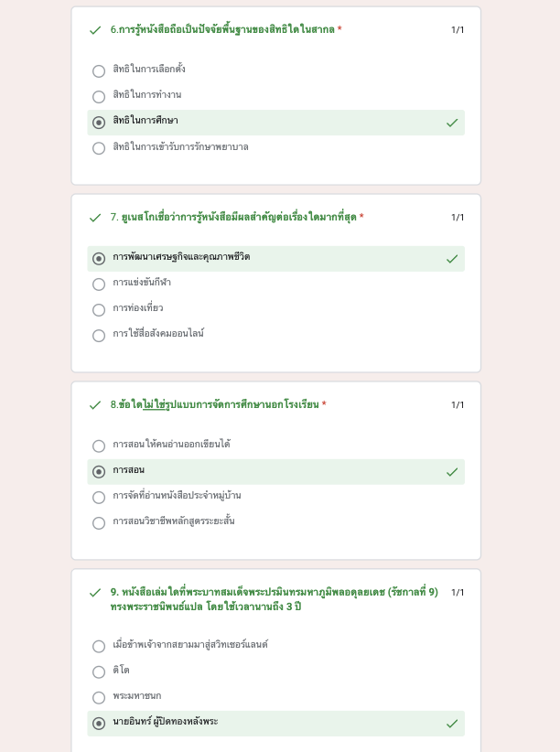This screenshot has height=752, width=560.
Task: Click correct-answer tick on การสอน row
Action: click(452, 472)
